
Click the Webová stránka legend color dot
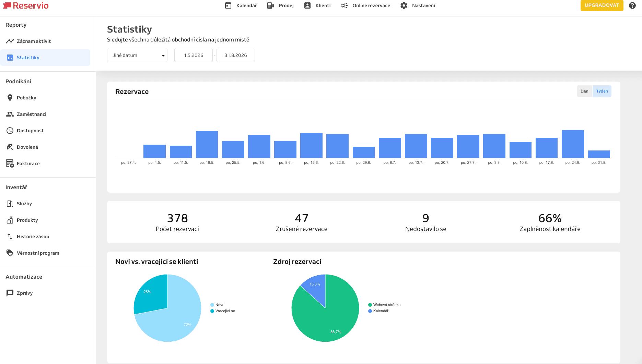370,305
